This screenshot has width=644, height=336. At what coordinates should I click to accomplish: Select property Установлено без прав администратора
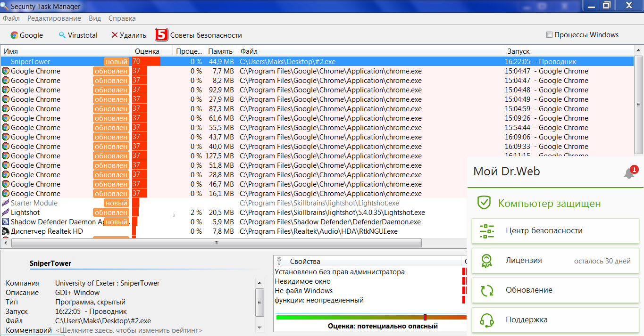[340, 272]
